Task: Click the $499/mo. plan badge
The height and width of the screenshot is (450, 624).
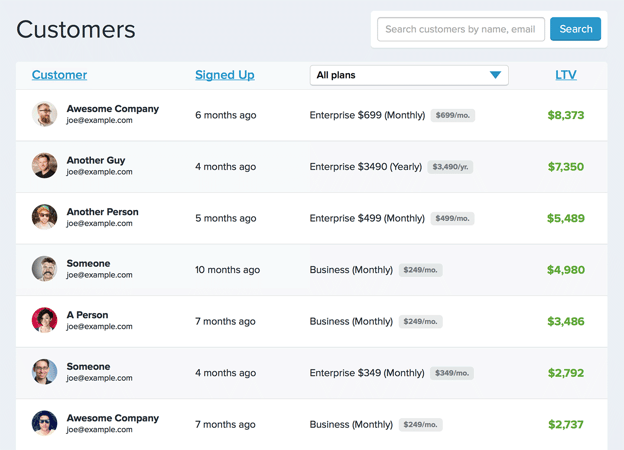Action: tap(453, 219)
